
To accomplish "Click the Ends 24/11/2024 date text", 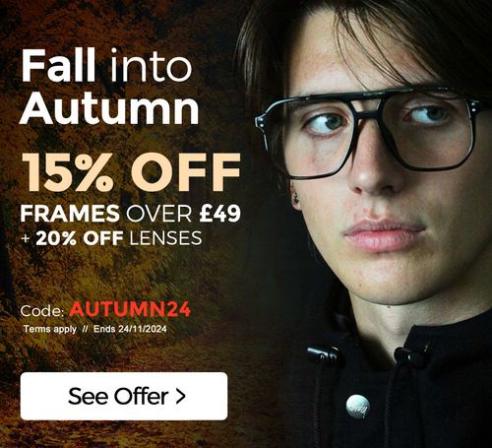I will click(130, 329).
